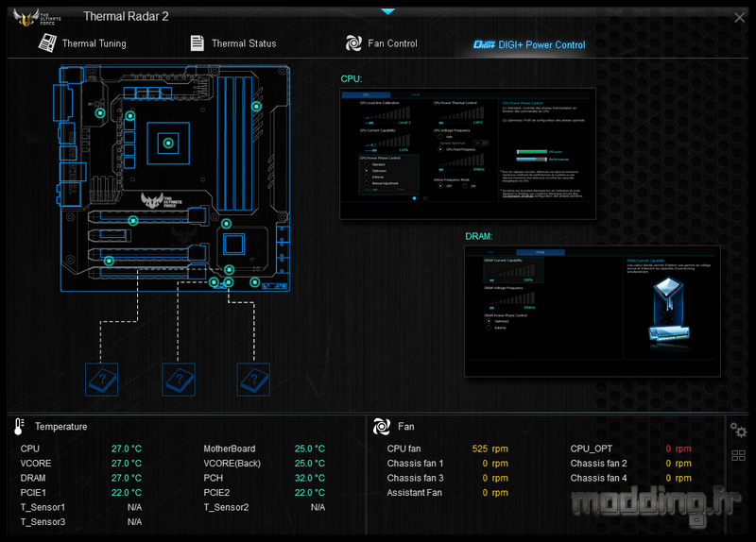The width and height of the screenshot is (756, 542).
Task: Click the Temperature thermometer icon
Action: [x=19, y=427]
